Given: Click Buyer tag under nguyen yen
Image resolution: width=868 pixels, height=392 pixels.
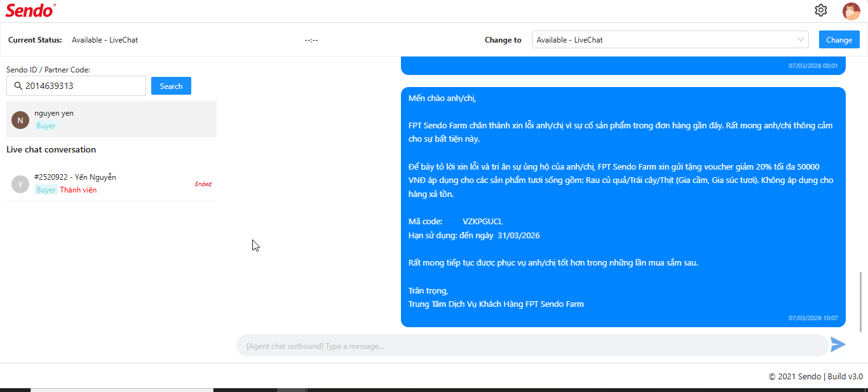Looking at the screenshot, I should click(x=46, y=126).
